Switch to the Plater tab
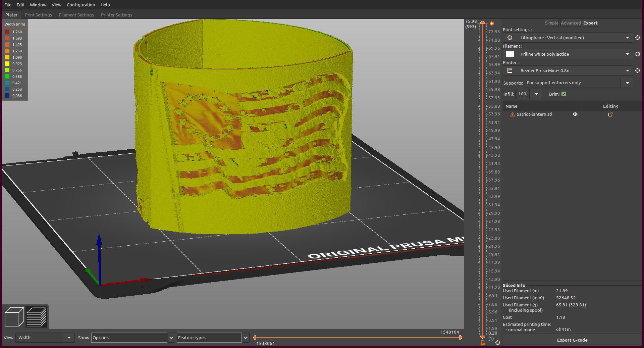 point(11,15)
